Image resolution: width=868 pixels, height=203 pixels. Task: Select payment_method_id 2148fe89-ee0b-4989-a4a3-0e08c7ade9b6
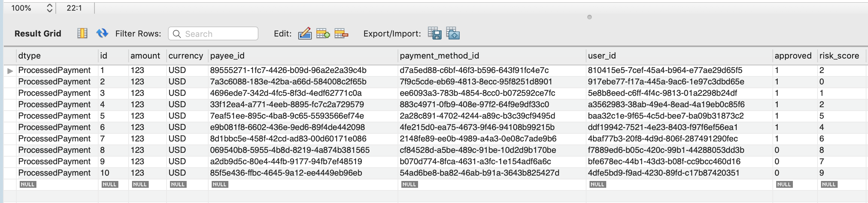(478, 139)
